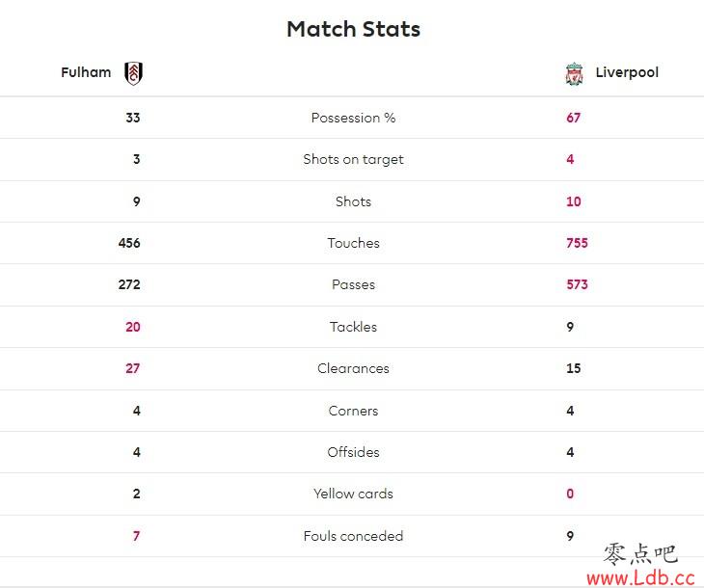
Task: Click the Possession % stat label
Action: (353, 118)
